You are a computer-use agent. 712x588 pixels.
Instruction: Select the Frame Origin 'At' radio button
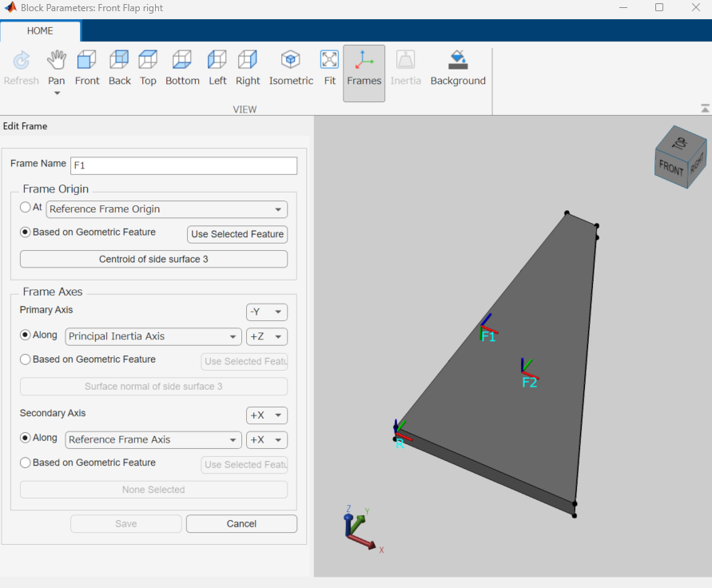click(x=26, y=207)
